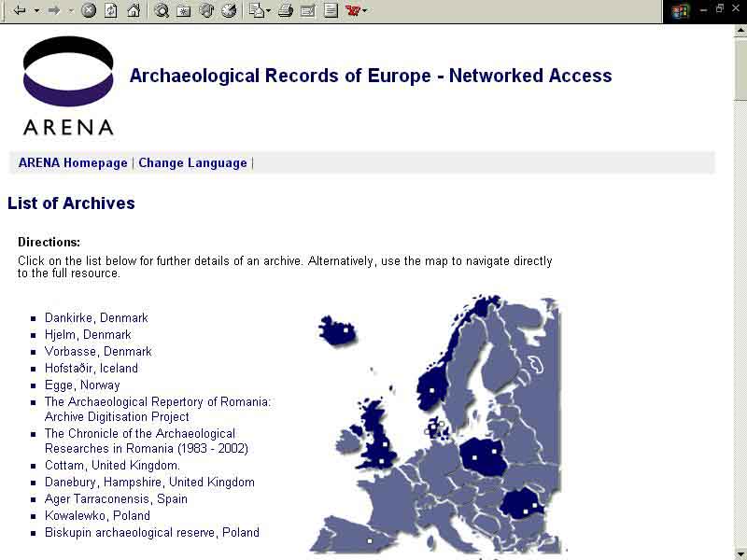The image size is (747, 560).
Task: Click the 'Directions:' label text
Action: (49, 242)
